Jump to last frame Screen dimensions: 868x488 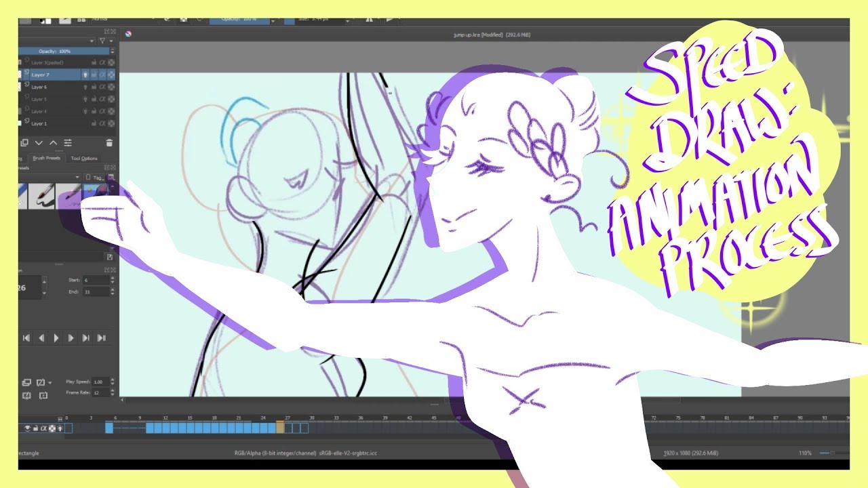click(102, 338)
